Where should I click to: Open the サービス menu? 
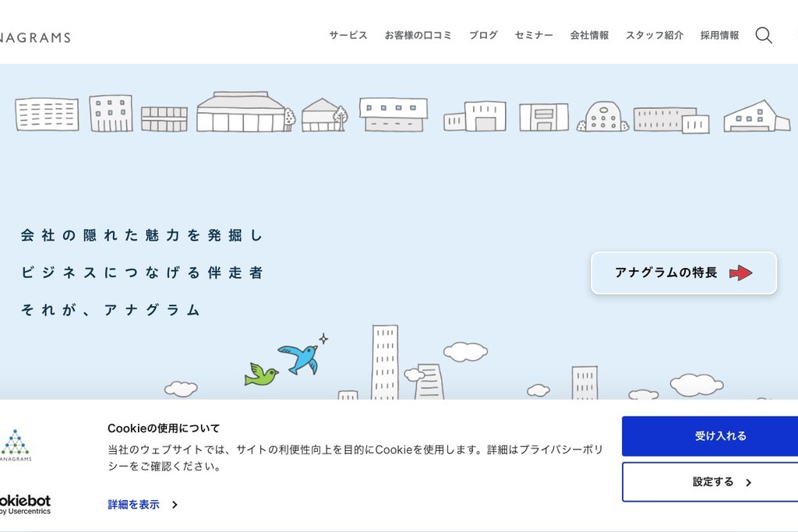pyautogui.click(x=348, y=35)
